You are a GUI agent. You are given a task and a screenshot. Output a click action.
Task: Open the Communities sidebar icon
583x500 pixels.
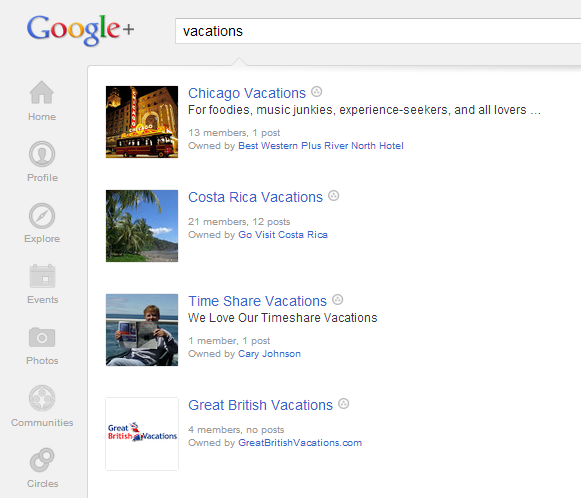click(x=42, y=398)
